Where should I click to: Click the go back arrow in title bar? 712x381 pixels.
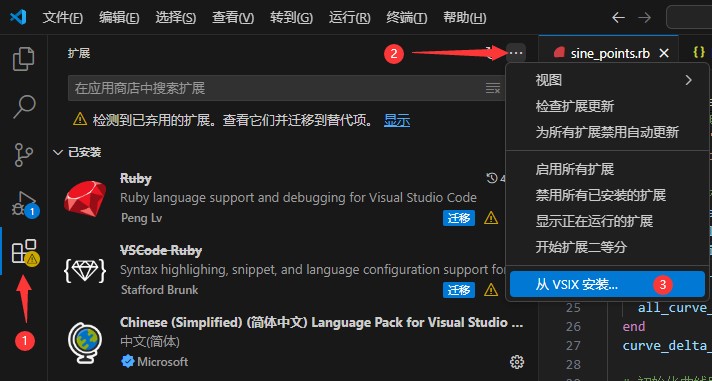coord(618,18)
